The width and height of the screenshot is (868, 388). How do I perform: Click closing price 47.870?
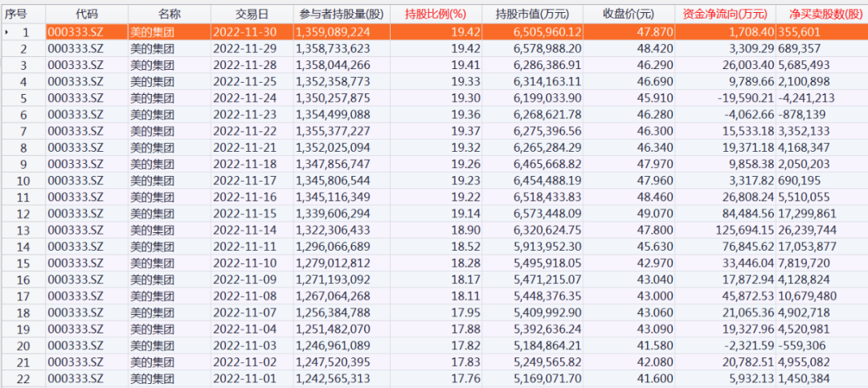(657, 33)
